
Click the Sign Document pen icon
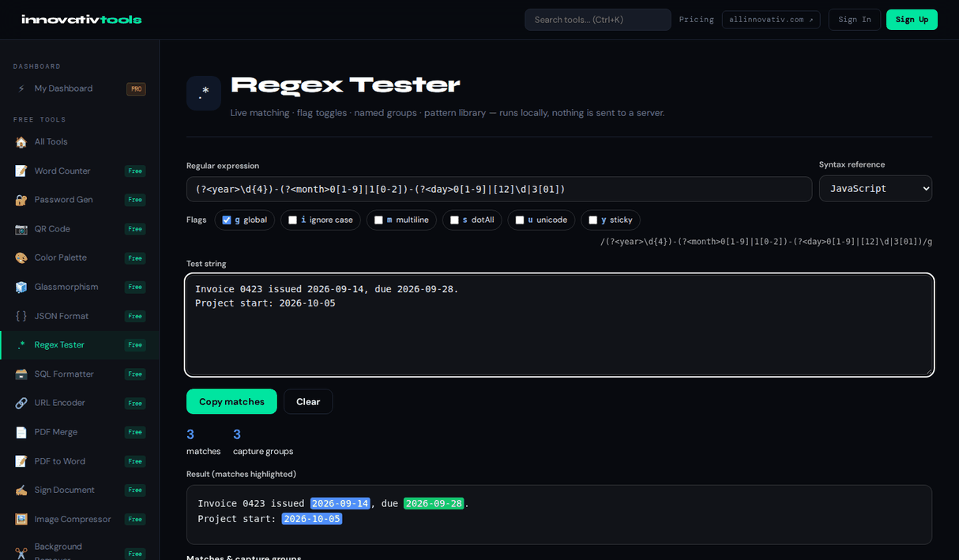(21, 490)
